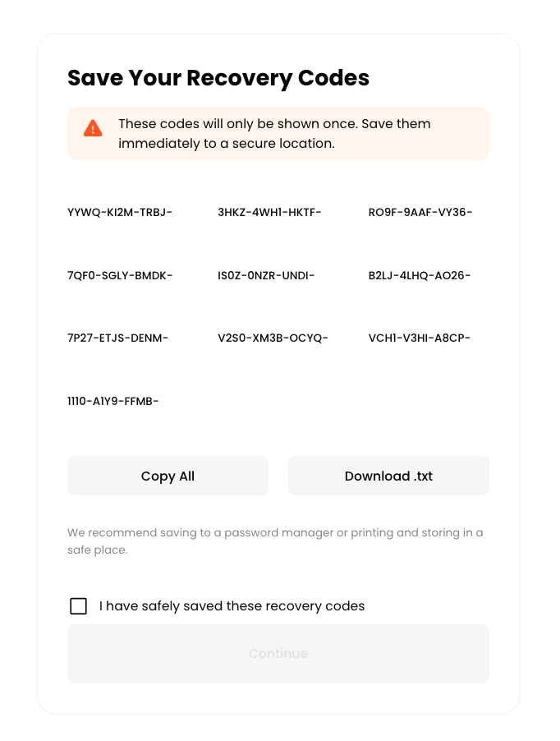This screenshot has height=741, width=560.
Task: Click the "I have safely saved" label text
Action: pyautogui.click(x=232, y=606)
